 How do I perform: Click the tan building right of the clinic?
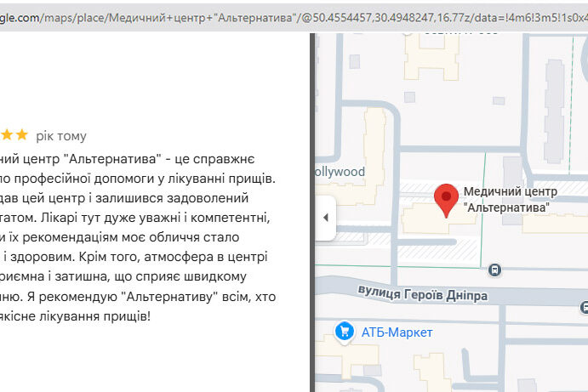pyautogui.click(x=553, y=224)
